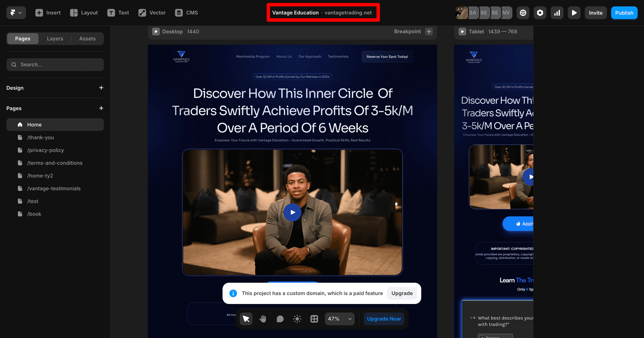
Task: Click the pages Search field
Action: (x=55, y=65)
